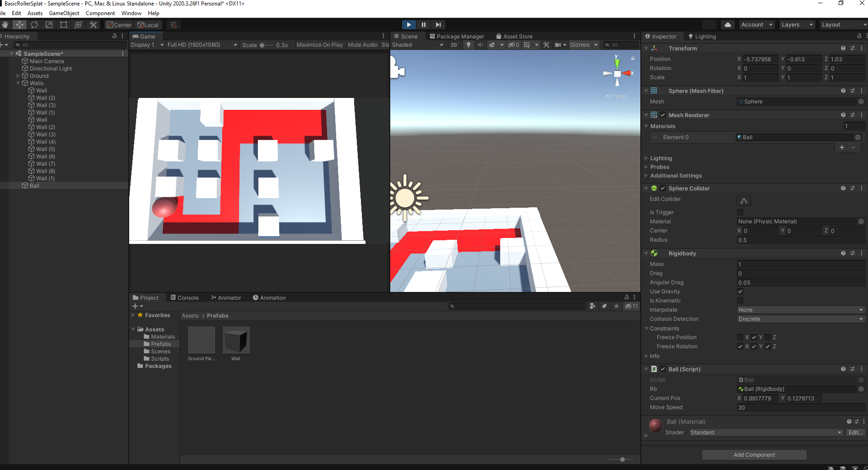
Task: Click Maximize On Play in the Game view
Action: pyautogui.click(x=319, y=44)
